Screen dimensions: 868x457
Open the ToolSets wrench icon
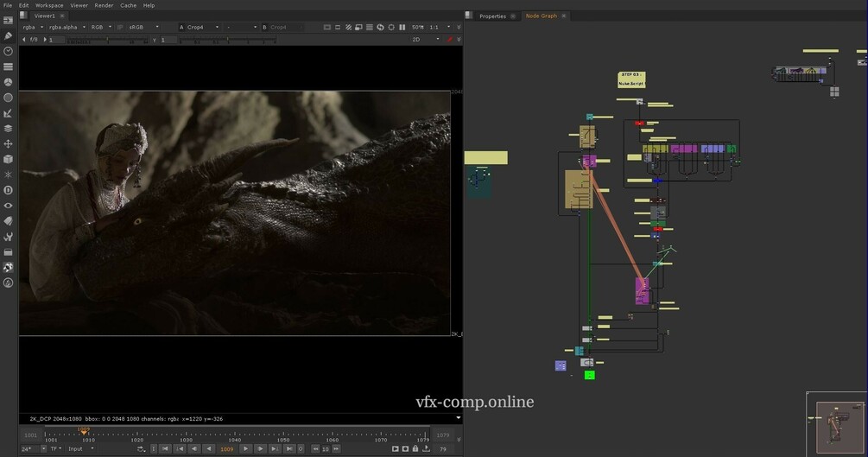tap(8, 237)
